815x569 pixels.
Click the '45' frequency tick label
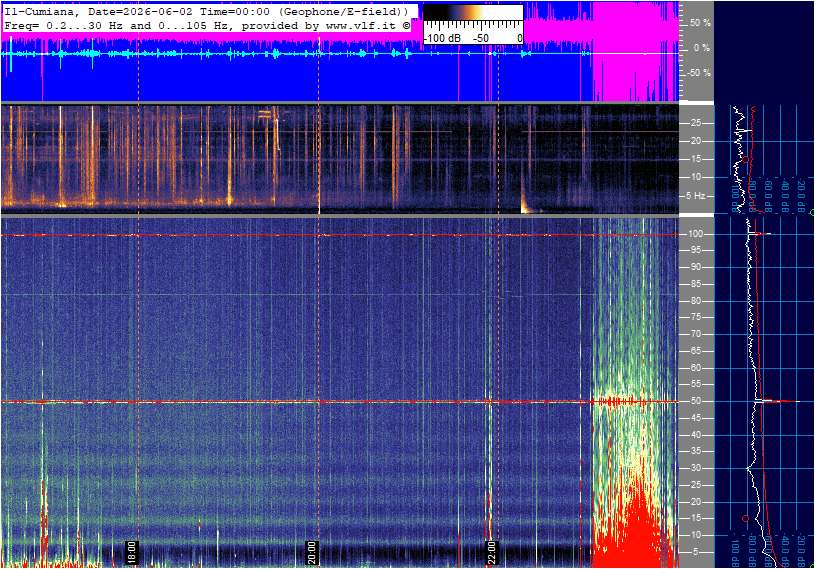(695, 418)
